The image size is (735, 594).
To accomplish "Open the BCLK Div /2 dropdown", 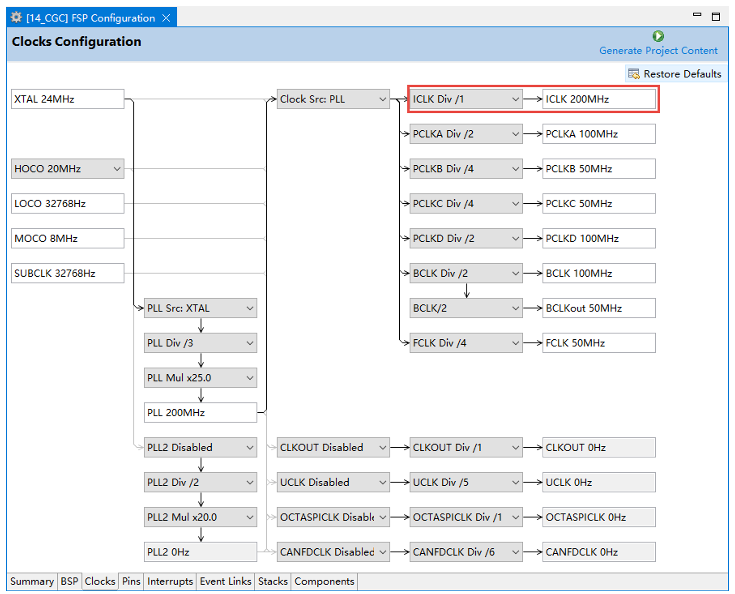I will (x=466, y=273).
